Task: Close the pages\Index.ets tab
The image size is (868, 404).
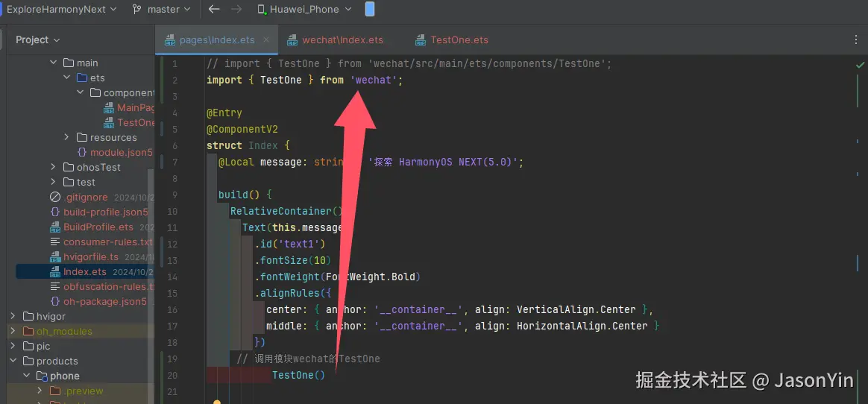Action: click(266, 40)
